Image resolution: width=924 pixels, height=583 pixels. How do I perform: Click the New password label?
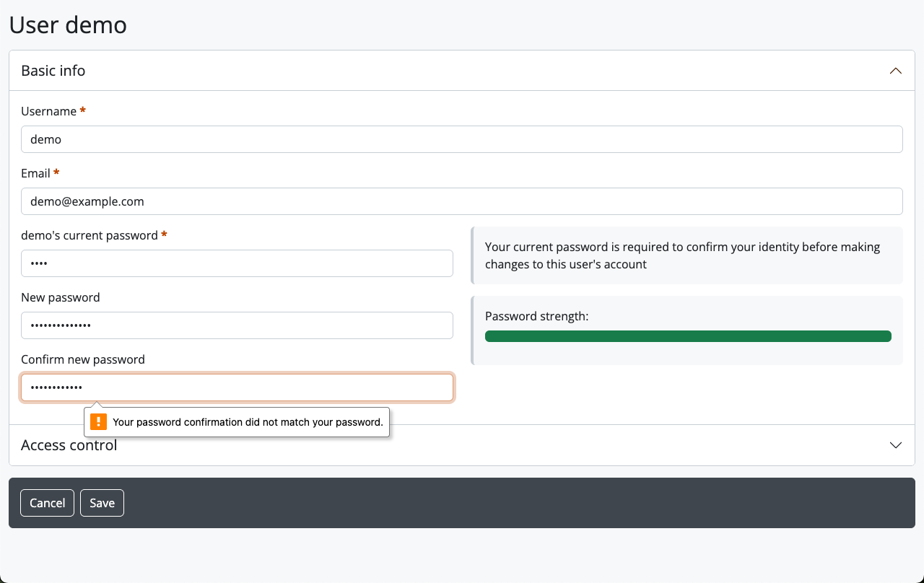click(x=61, y=297)
